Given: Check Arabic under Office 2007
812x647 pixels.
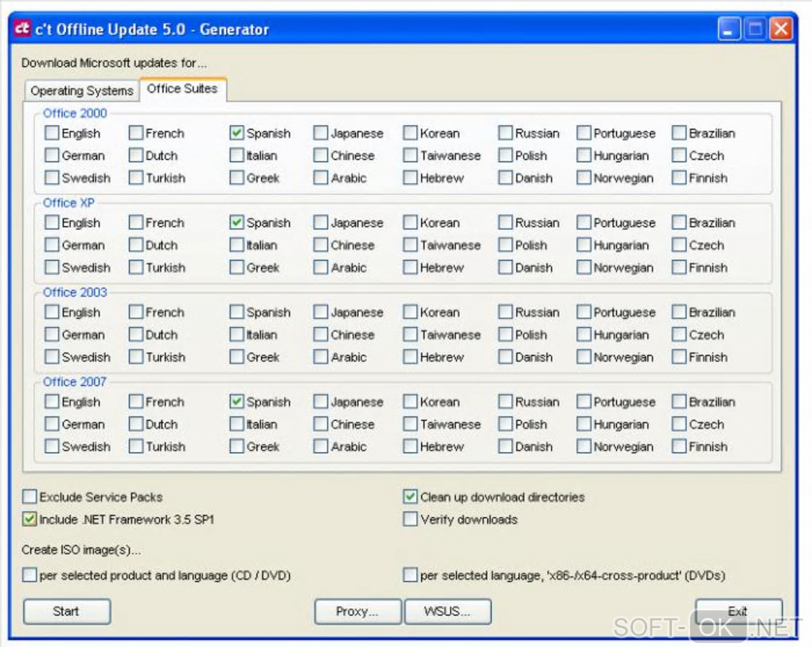Looking at the screenshot, I should (x=321, y=446).
